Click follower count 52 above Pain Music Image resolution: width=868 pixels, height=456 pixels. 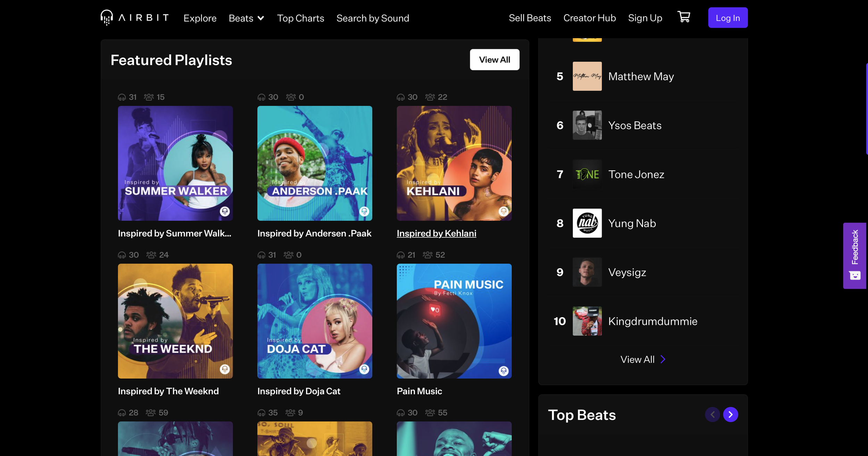[x=440, y=255]
